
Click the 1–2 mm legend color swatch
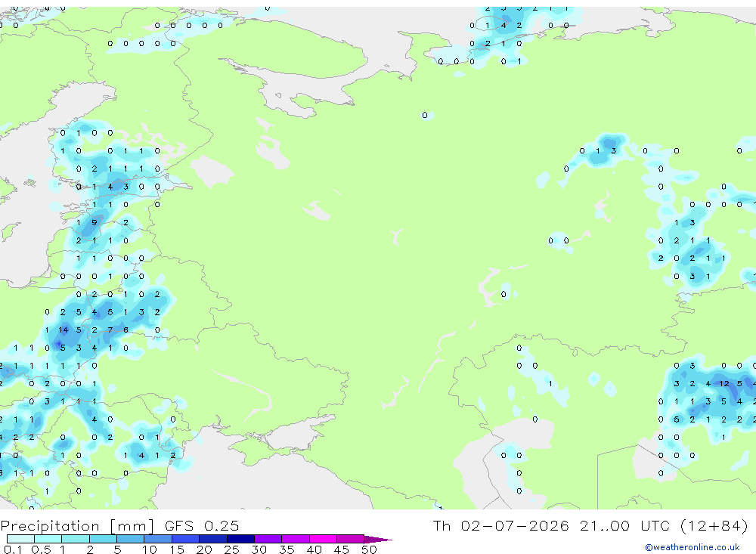(76, 539)
